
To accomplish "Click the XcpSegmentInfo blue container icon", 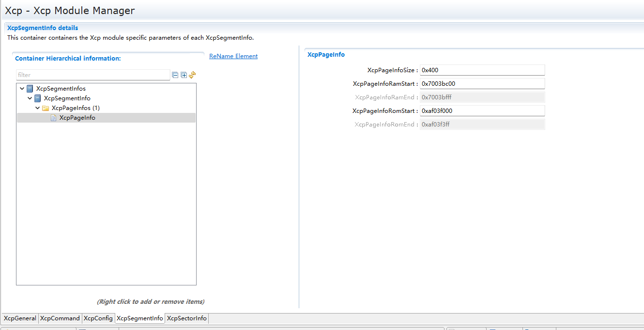I will coord(38,98).
